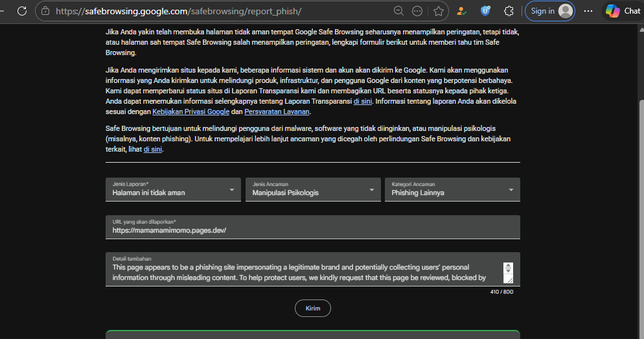View site information via the lock icon

click(45, 11)
